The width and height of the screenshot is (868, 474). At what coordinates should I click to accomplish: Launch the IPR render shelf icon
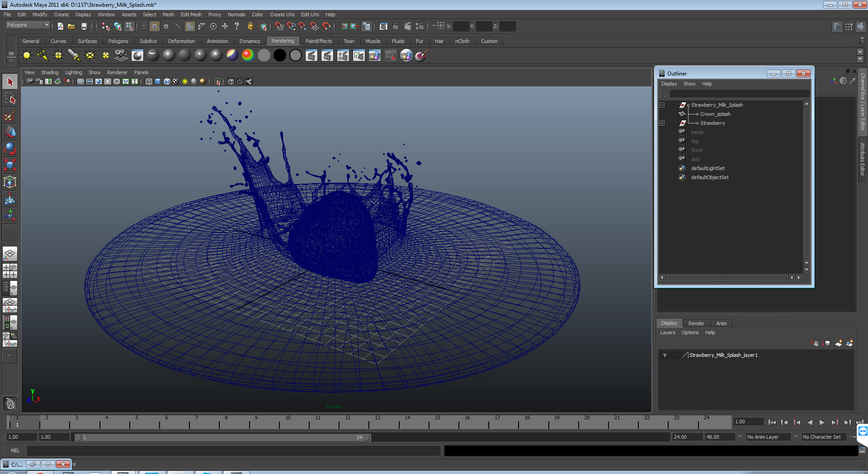pos(327,55)
